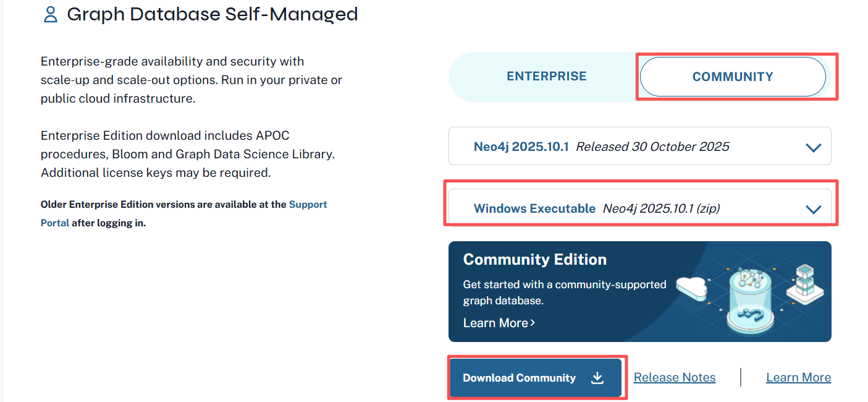Click the Download Community button
868x402 pixels.
pyautogui.click(x=535, y=378)
